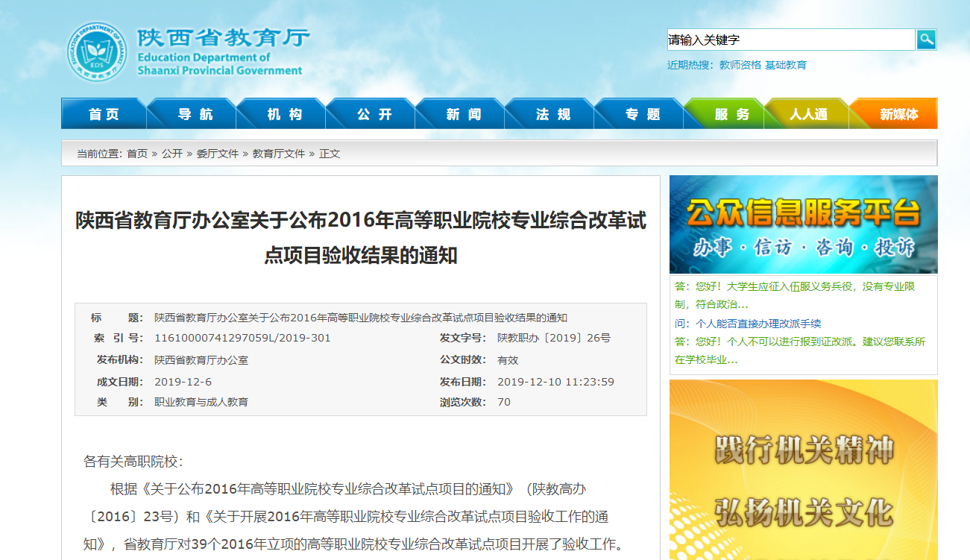
Task: Open the orange 新媒体 tab
Action: (898, 114)
